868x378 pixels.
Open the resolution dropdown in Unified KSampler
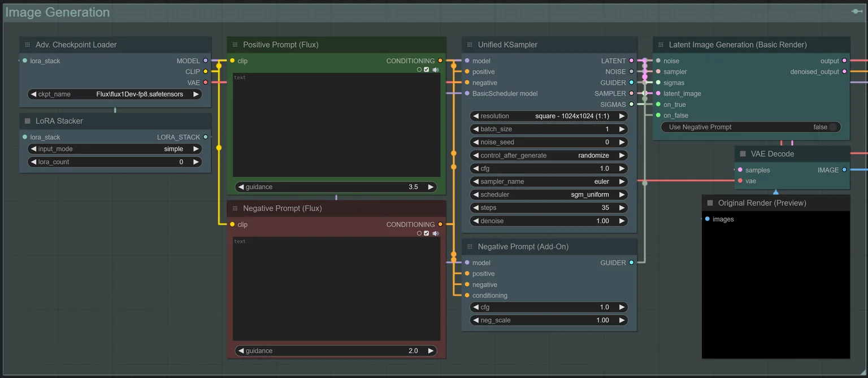pos(549,116)
